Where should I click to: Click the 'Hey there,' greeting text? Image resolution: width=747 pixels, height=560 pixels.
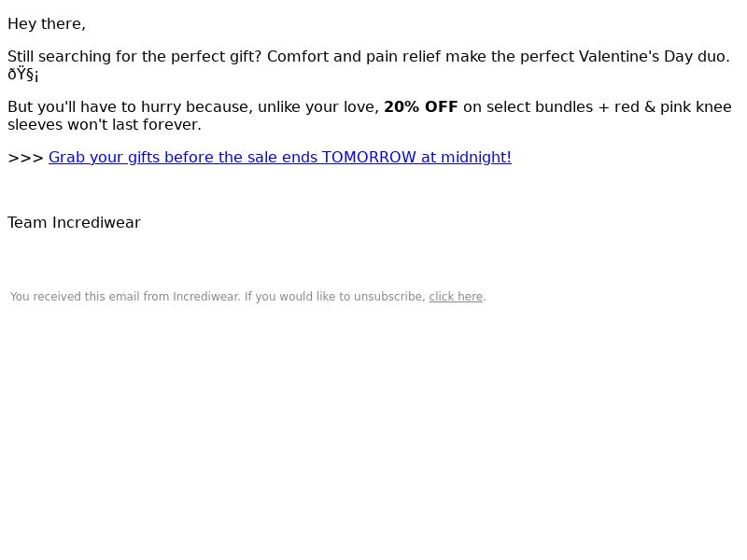click(47, 24)
